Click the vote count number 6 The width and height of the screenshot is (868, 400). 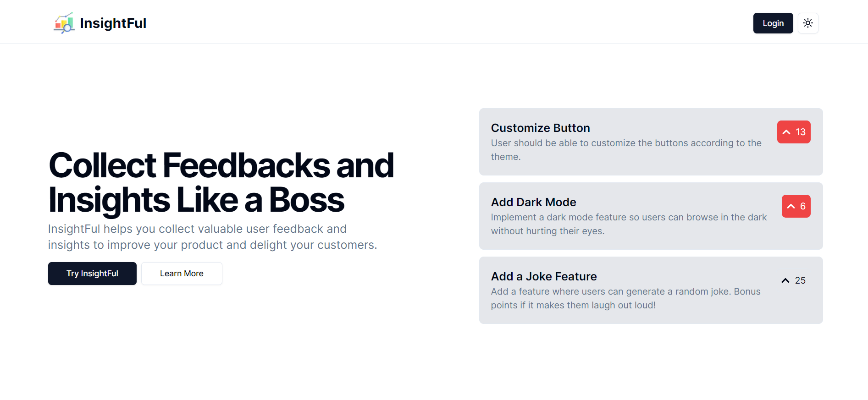pos(803,207)
